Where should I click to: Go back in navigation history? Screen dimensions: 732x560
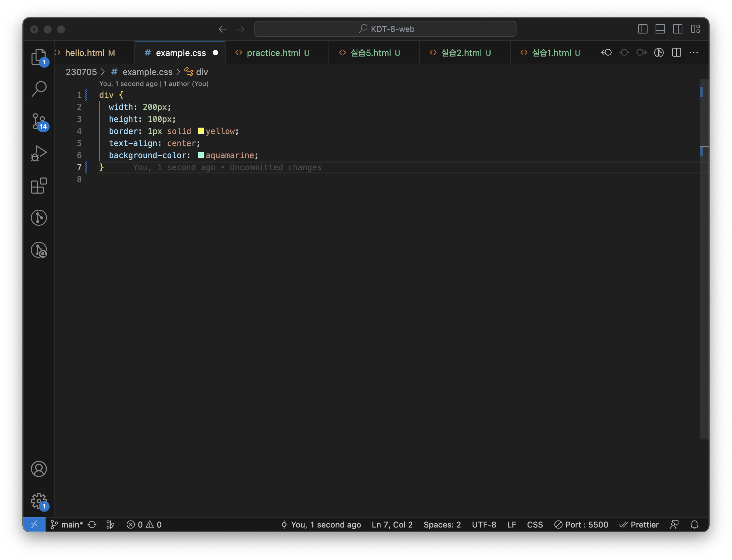click(x=223, y=29)
